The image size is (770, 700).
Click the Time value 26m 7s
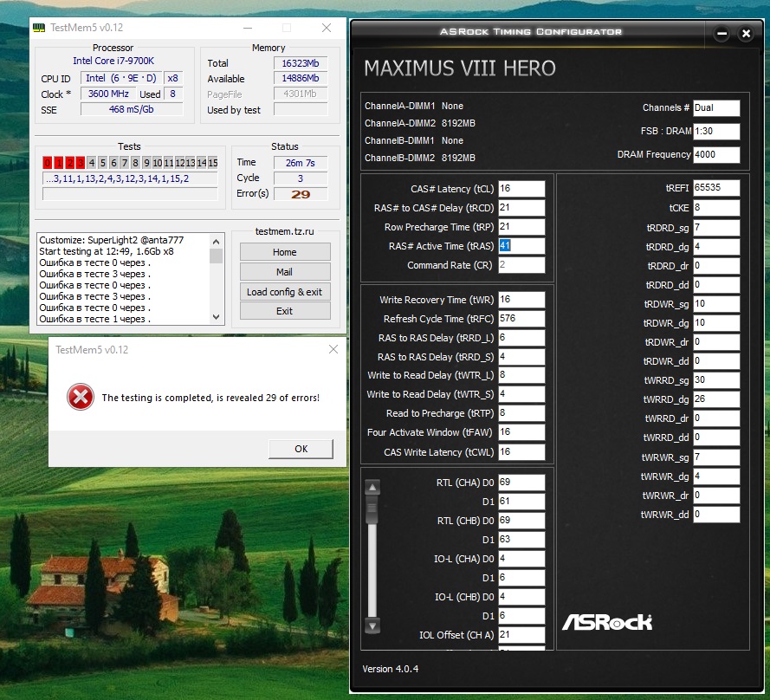click(301, 163)
